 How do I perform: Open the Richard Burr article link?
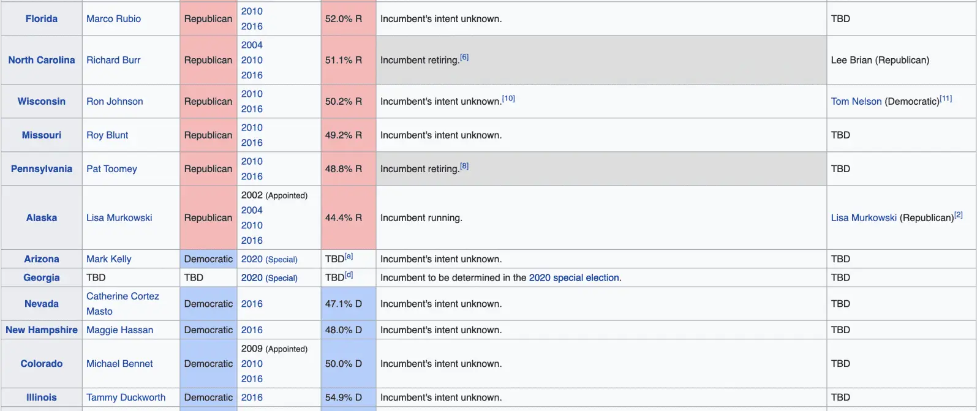[x=113, y=60]
